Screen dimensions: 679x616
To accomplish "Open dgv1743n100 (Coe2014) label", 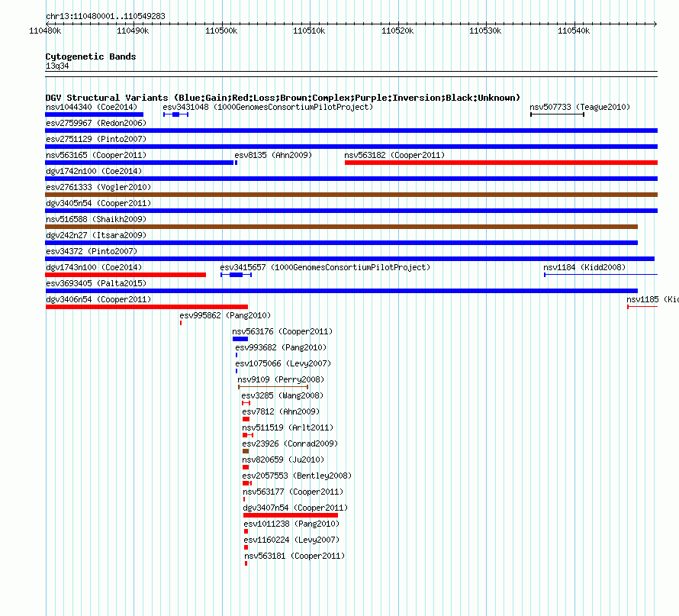I will pos(94,267).
